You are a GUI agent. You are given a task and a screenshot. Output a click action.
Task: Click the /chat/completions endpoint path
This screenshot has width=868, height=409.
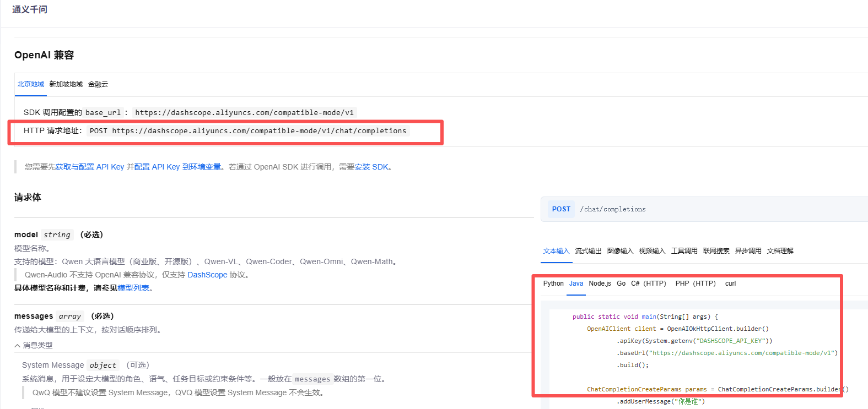click(x=613, y=209)
